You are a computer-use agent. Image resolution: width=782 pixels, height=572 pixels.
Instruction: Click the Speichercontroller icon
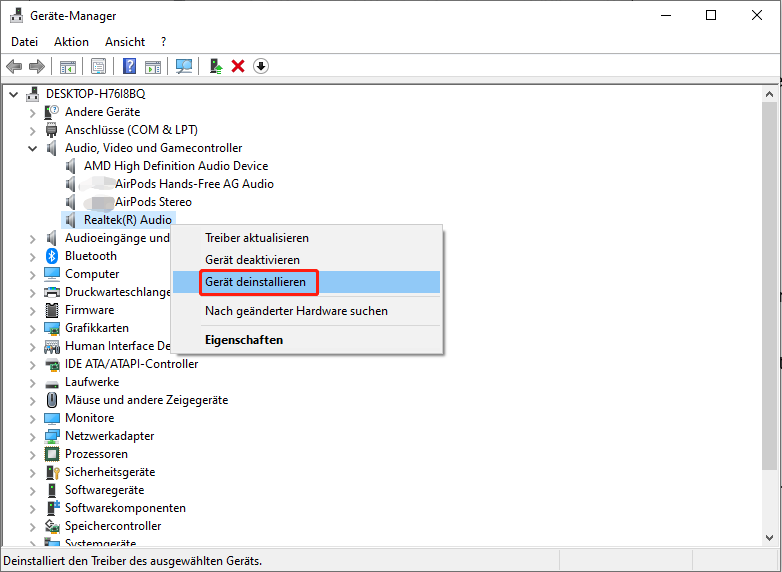(x=52, y=526)
